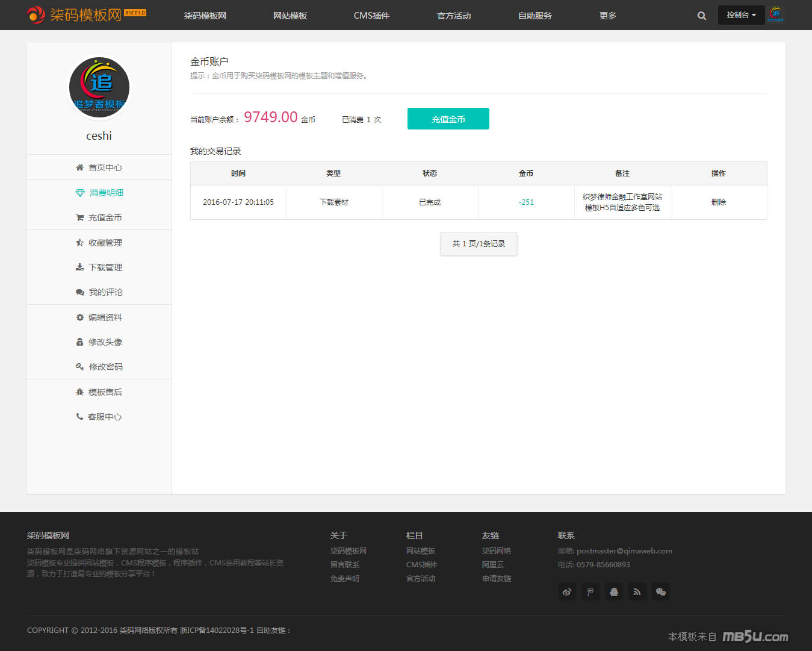Click the Weibo social icon

click(566, 592)
